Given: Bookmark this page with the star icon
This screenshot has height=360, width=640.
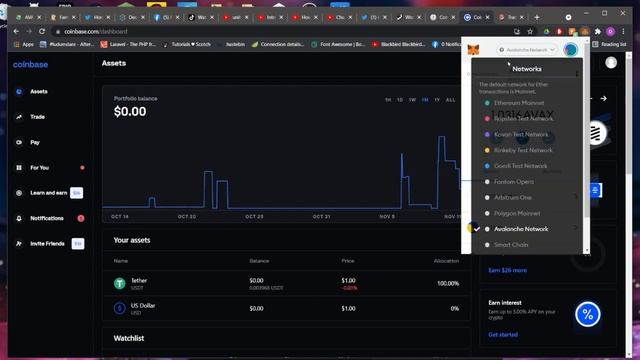Looking at the screenshot, I should pos(530,31).
